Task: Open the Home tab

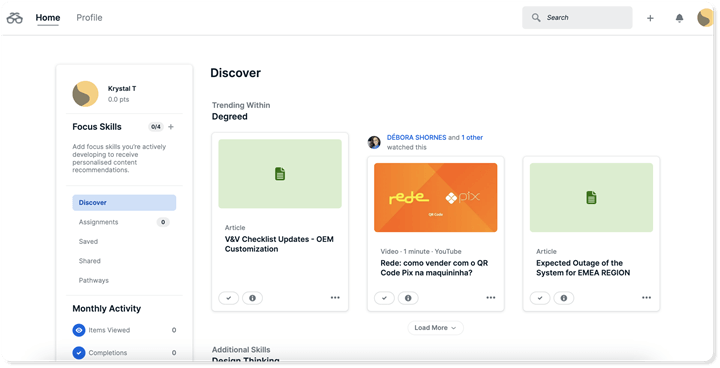Action: tap(48, 17)
